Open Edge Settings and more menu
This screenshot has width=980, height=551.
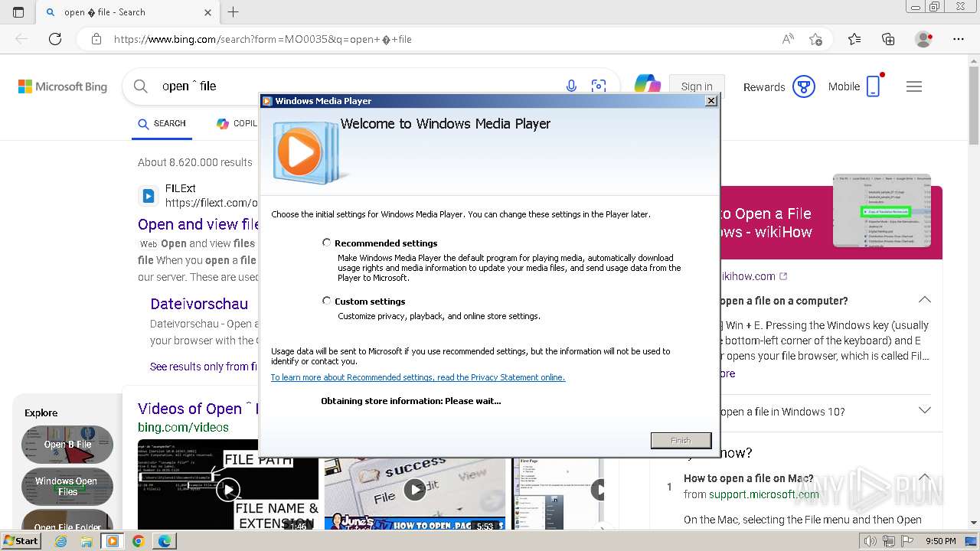(x=959, y=39)
